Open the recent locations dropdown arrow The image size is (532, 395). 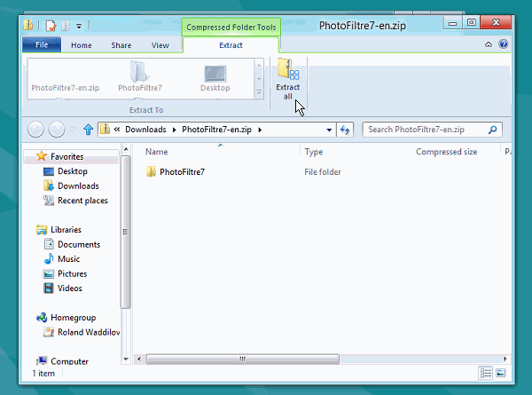coord(73,130)
